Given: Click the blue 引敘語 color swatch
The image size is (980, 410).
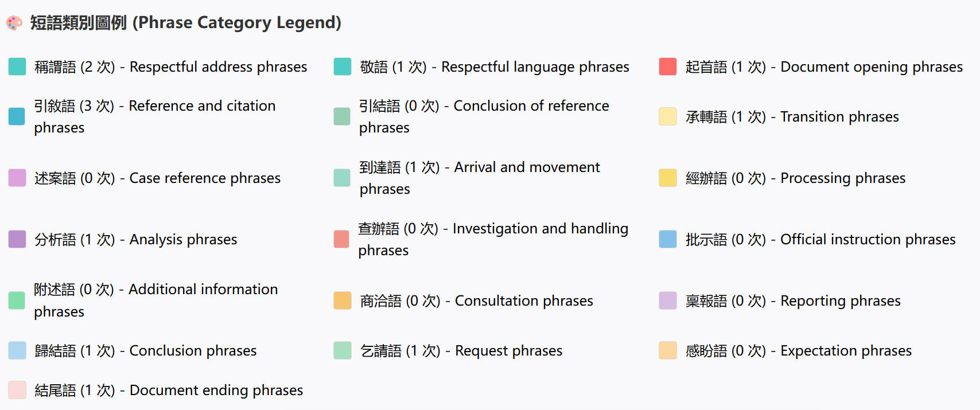Looking at the screenshot, I should [x=17, y=116].
